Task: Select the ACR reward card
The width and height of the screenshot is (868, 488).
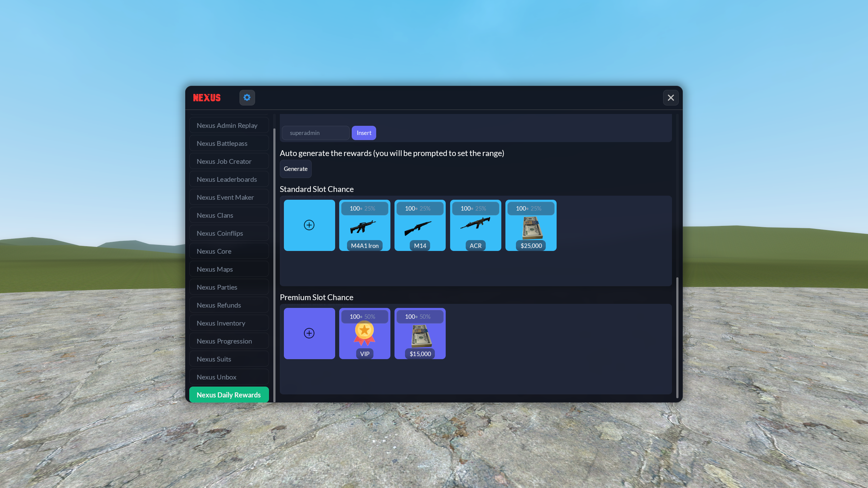Action: coord(476,225)
